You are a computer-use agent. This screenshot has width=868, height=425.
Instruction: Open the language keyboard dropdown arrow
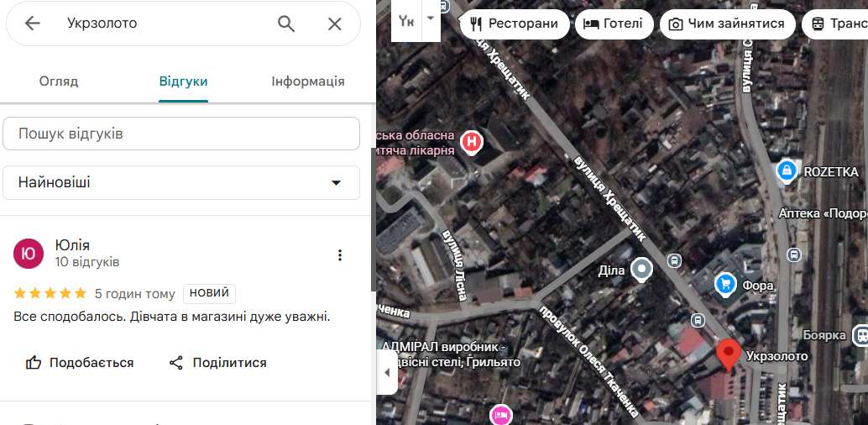click(431, 18)
